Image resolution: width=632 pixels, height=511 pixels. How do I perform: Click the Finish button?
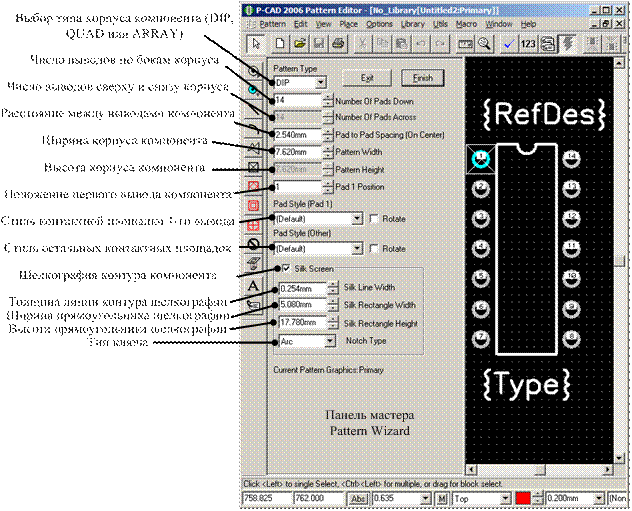click(x=423, y=78)
